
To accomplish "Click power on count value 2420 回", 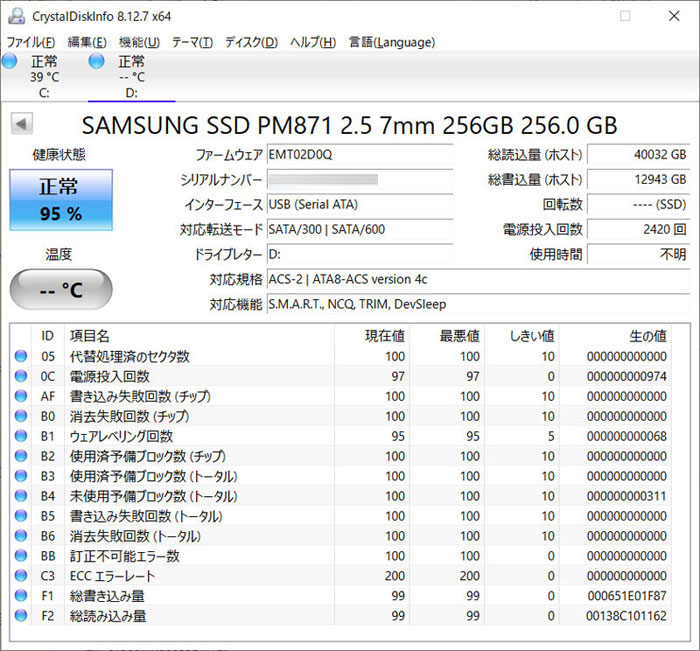I will [x=638, y=230].
